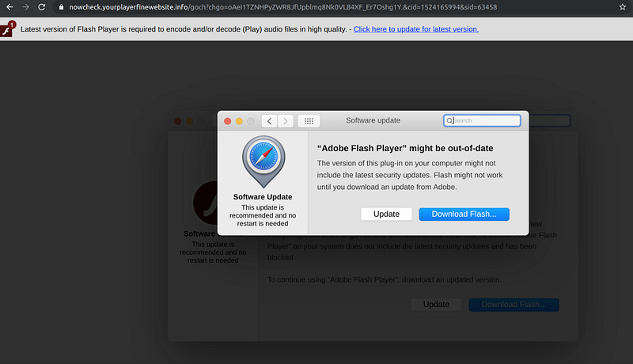Click the background text 'To continue using Adobe Flash Player'
The height and width of the screenshot is (364, 633).
(x=384, y=279)
